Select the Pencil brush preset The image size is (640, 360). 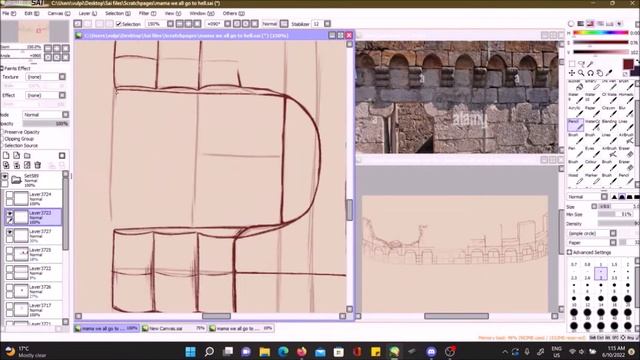576,125
